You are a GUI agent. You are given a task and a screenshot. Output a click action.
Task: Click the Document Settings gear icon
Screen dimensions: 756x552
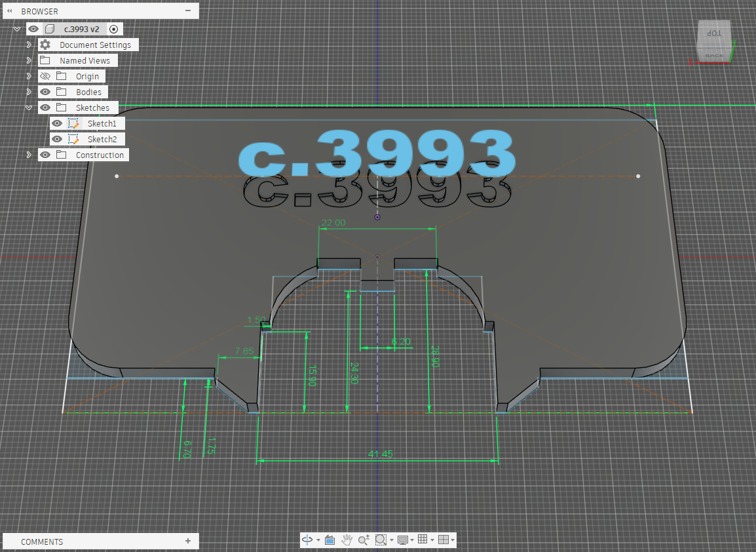[x=45, y=45]
